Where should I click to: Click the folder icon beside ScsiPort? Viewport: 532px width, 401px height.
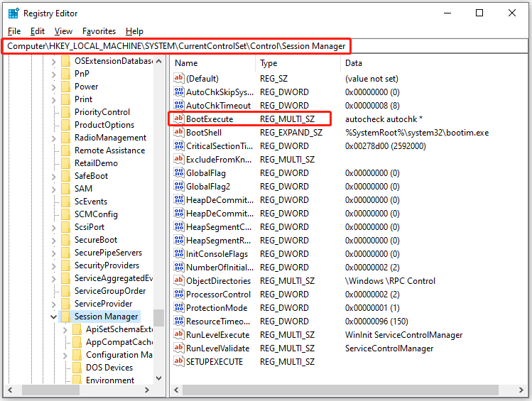pos(65,227)
